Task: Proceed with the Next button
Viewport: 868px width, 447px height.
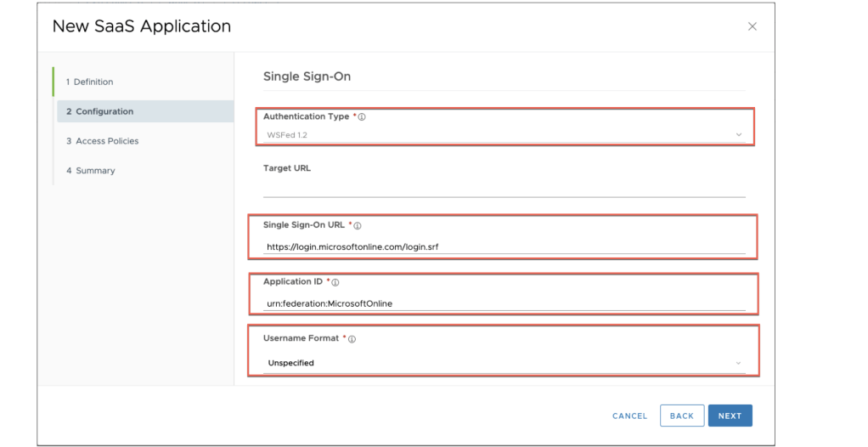Action: (x=730, y=416)
